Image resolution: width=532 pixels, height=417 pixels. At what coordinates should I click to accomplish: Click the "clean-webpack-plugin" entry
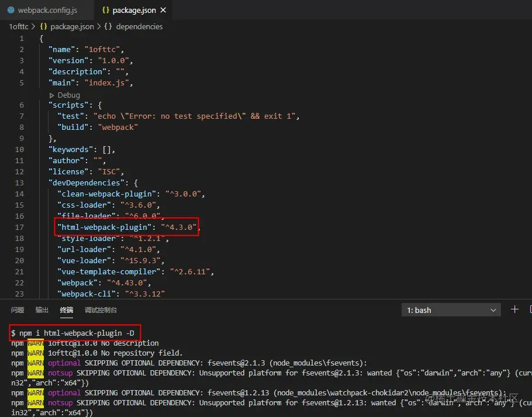pyautogui.click(x=130, y=194)
